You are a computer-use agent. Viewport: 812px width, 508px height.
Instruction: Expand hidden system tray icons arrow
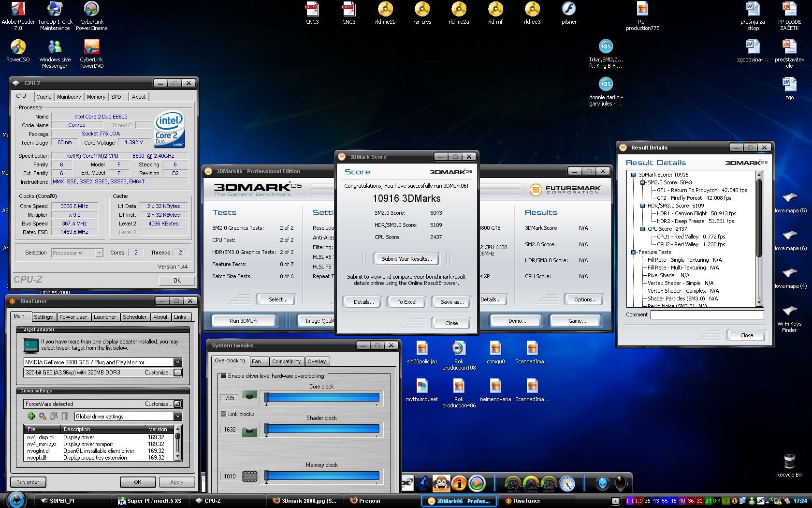pos(615,501)
